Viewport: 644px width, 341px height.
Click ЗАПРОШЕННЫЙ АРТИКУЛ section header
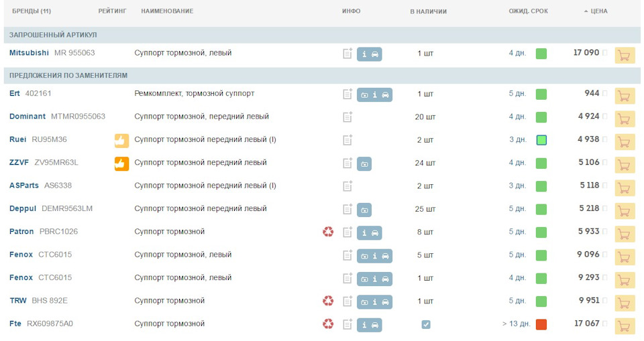pyautogui.click(x=322, y=35)
